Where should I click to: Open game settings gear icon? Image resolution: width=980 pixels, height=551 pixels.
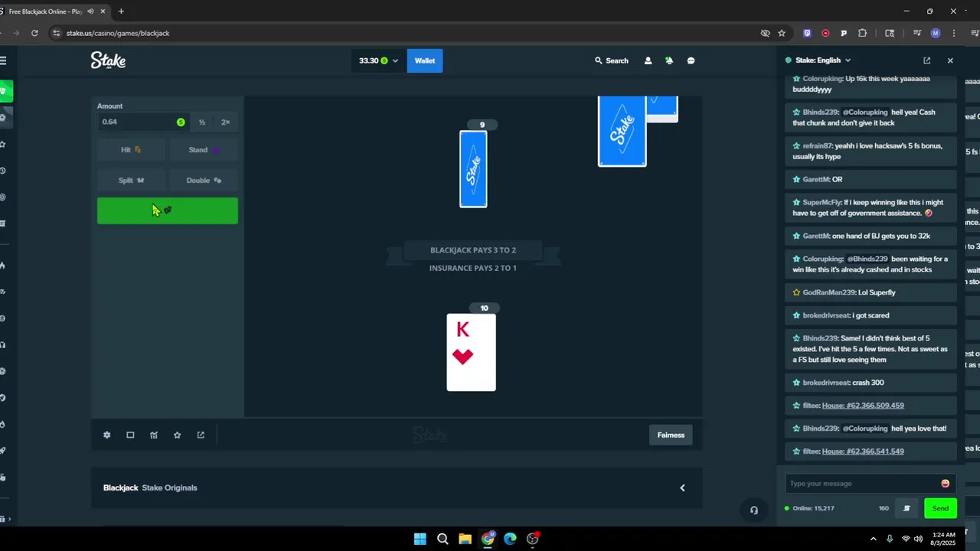pos(107,435)
